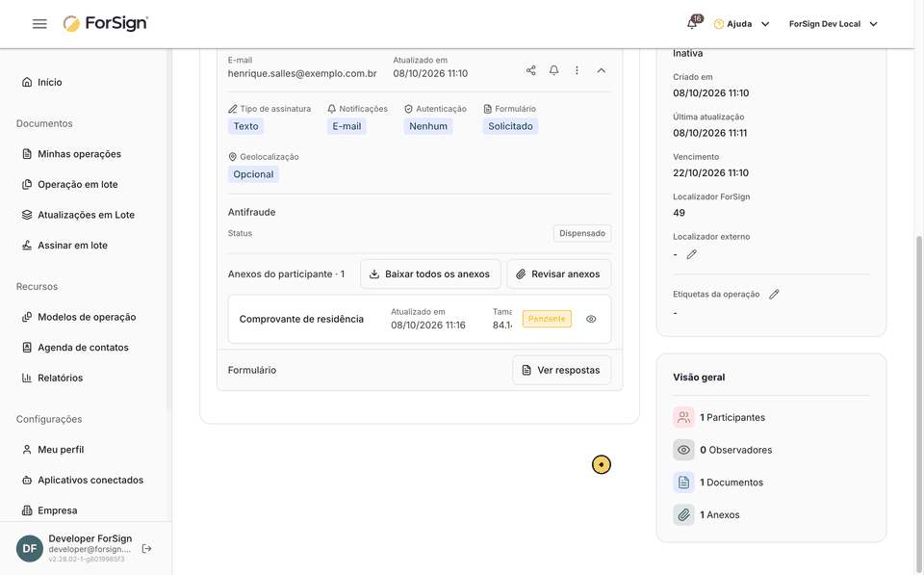Click Revisar anexos button
Screen dimensions: 924x575
pos(558,274)
